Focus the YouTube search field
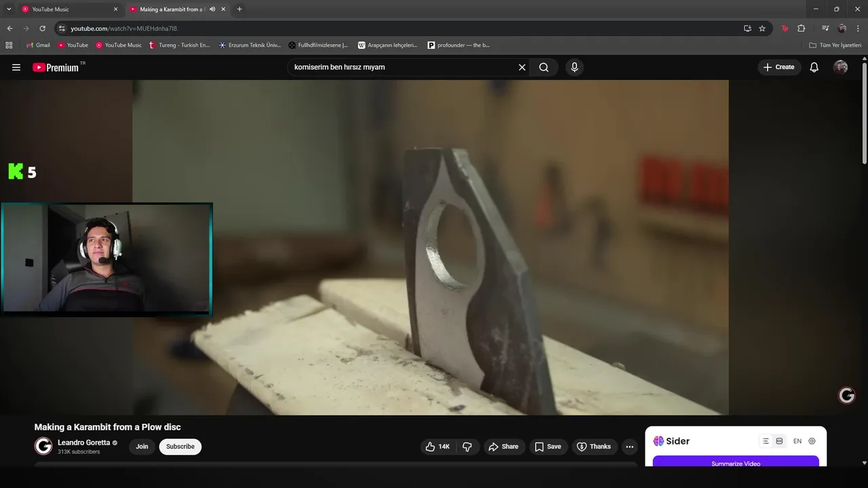The image size is (868, 488). [403, 67]
